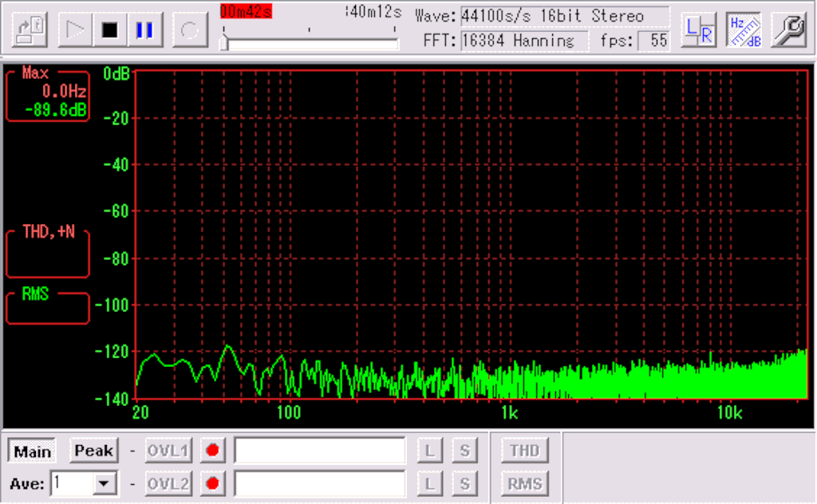This screenshot has height=504, width=817.
Task: Toggle the THD measurement button
Action: coord(525,451)
